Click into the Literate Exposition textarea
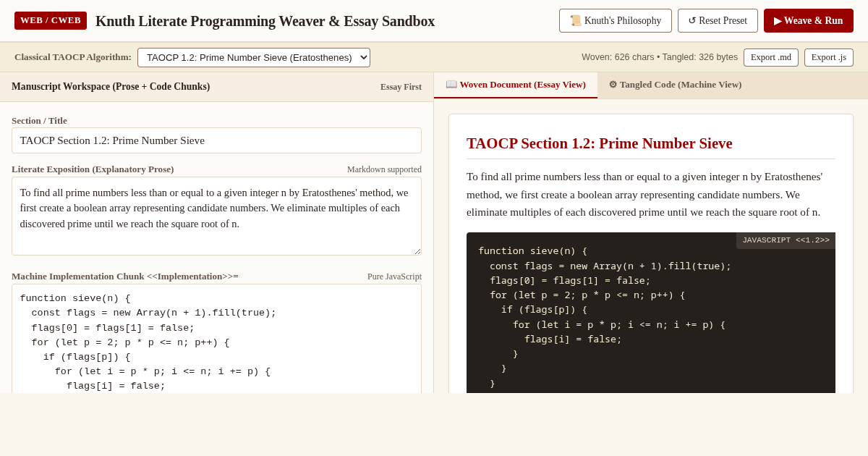 [216, 216]
